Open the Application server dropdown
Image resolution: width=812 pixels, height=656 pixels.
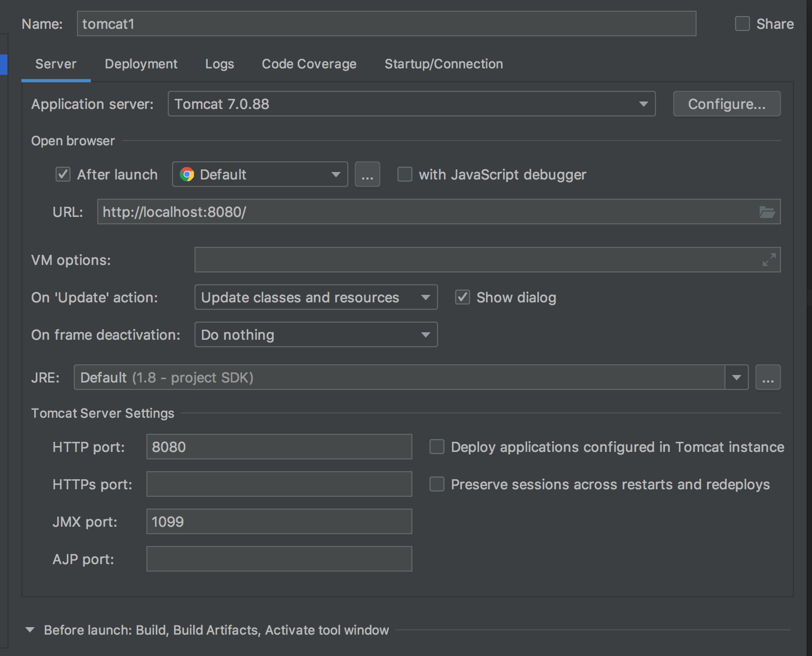[411, 104]
